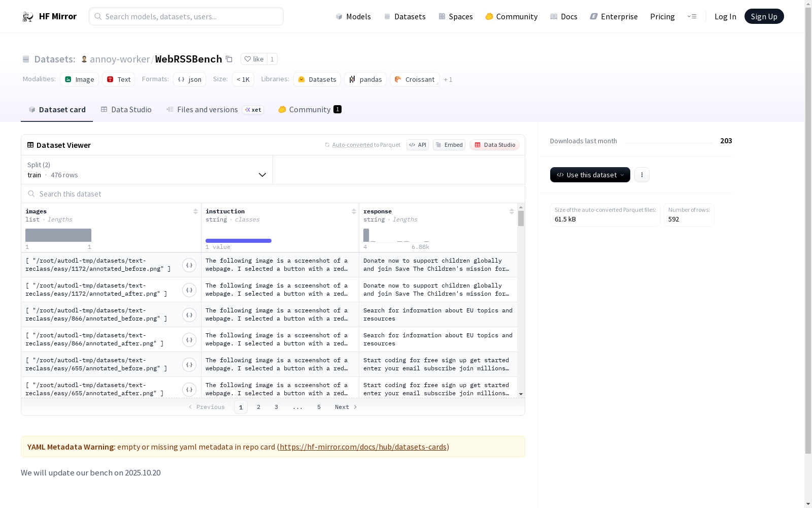Expand the Split train dropdown
Image resolution: width=812 pixels, height=508 pixels.
click(x=147, y=170)
